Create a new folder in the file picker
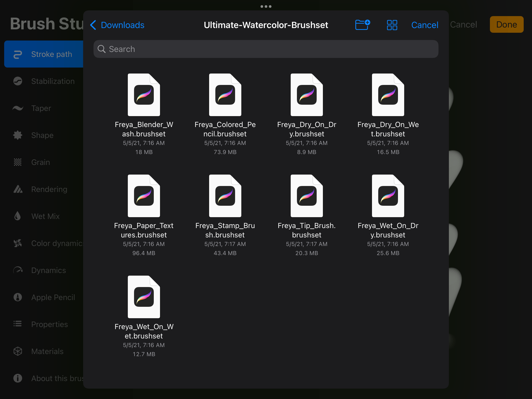 [x=362, y=25]
